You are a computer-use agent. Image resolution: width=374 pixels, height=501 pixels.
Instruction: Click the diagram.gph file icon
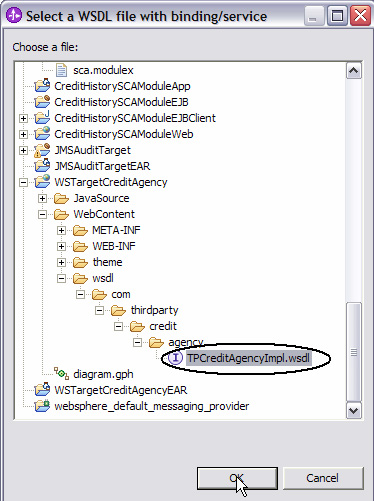click(62, 373)
